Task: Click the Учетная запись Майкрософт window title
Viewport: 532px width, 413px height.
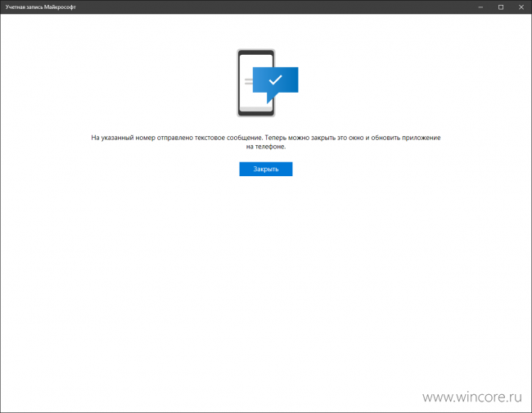Action: pos(41,7)
